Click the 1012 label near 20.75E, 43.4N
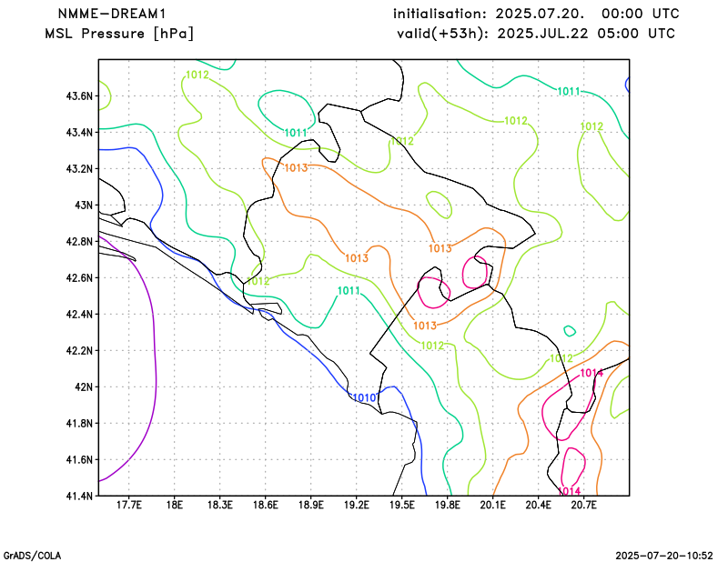The height and width of the screenshot is (562, 728). (592, 126)
